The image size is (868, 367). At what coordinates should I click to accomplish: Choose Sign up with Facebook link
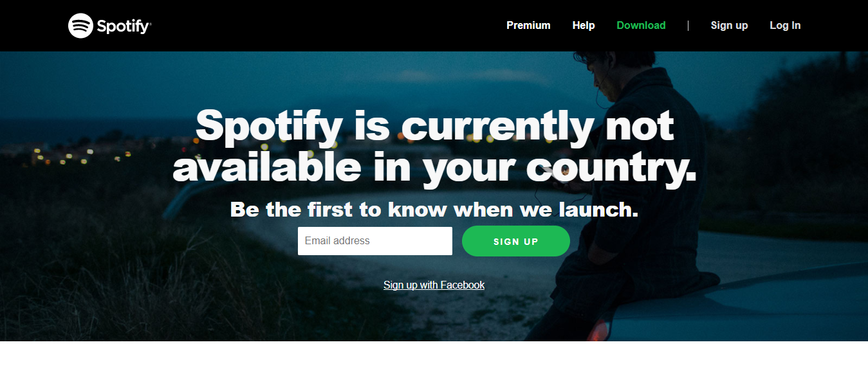coord(434,285)
